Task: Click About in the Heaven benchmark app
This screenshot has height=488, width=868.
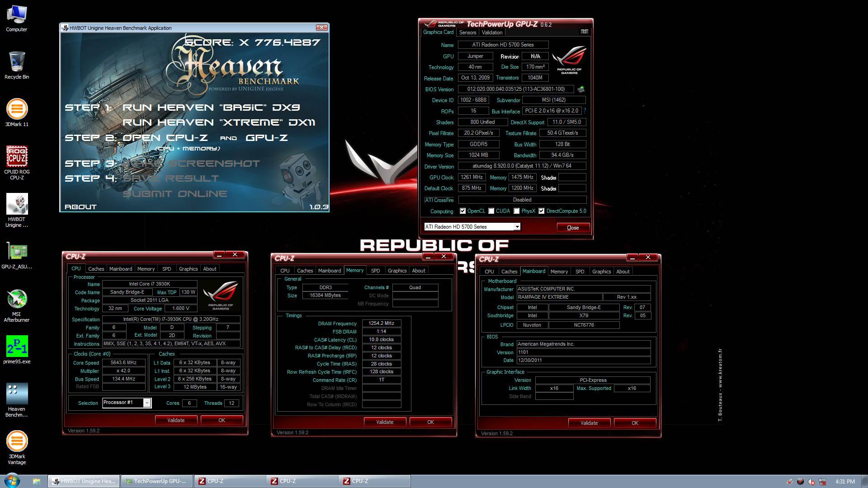Action: click(x=80, y=207)
